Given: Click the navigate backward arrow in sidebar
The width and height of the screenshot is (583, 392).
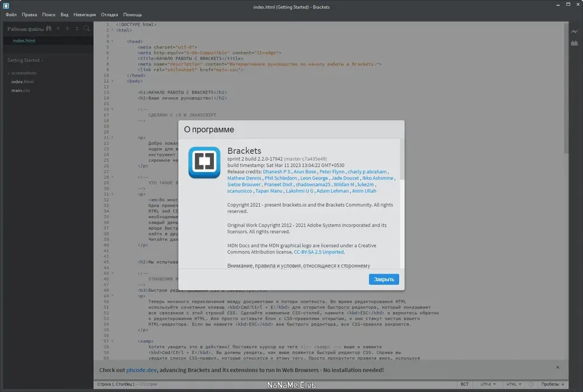Looking at the screenshot, I should pos(58,29).
